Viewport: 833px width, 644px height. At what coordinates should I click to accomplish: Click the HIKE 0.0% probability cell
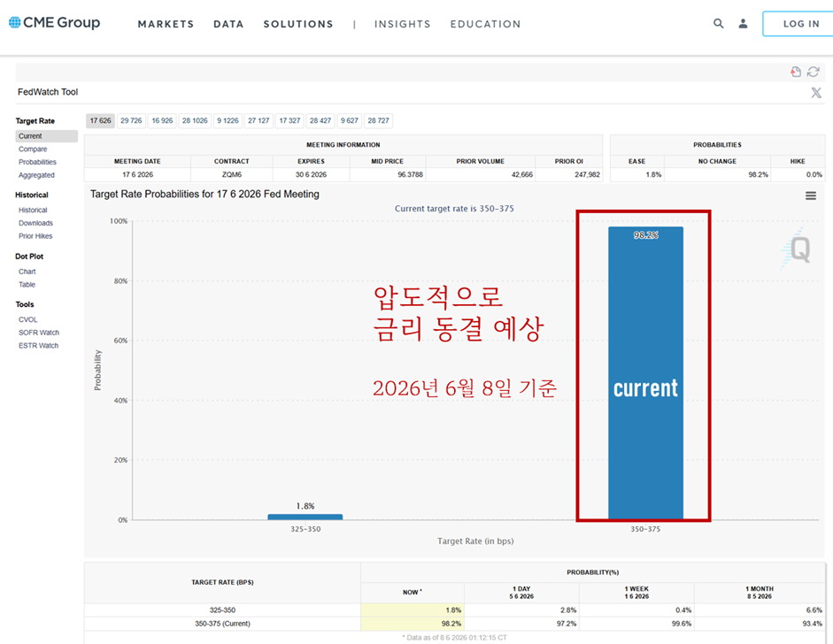798,174
